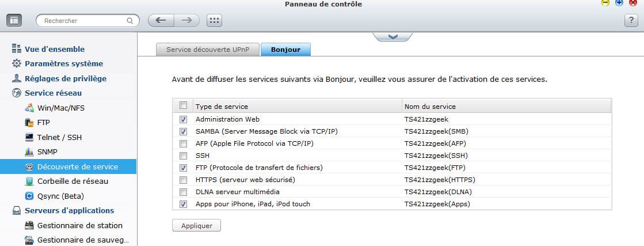Click the sidebar panel toggle icon
The image size is (644, 246).
(14, 20)
